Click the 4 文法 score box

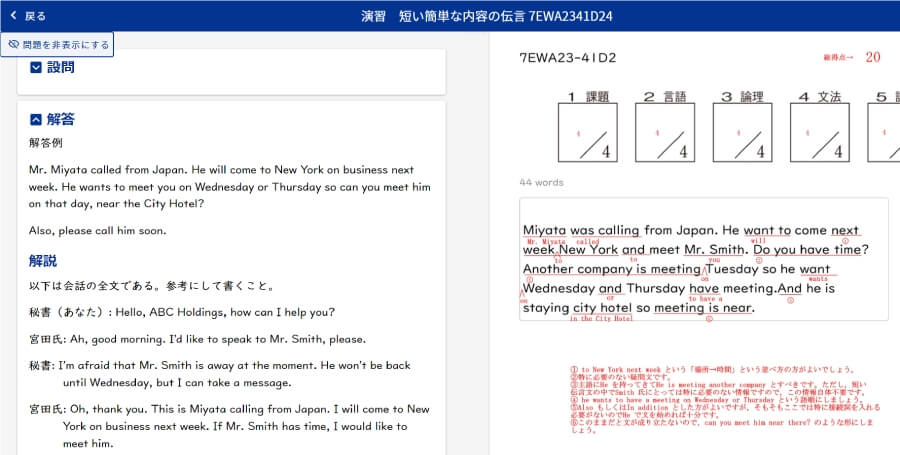[820, 133]
